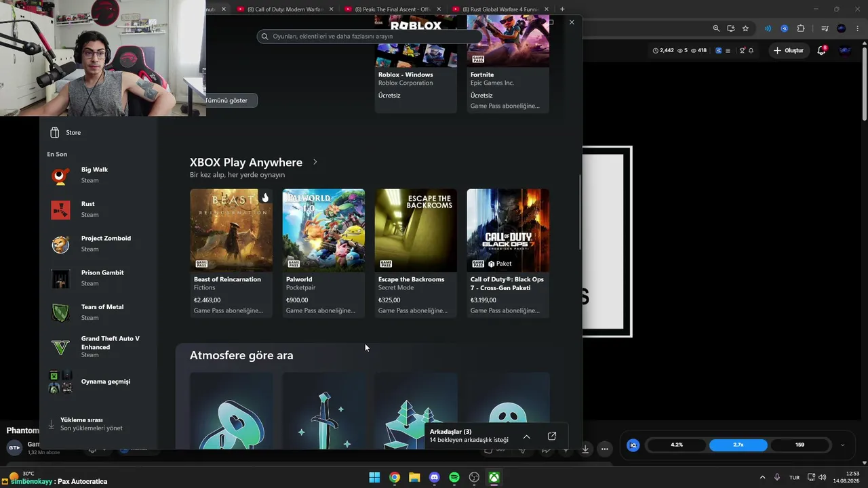Viewport: 868px width, 488px height.
Task: Open Chrome three-dot menu
Action: tap(859, 28)
